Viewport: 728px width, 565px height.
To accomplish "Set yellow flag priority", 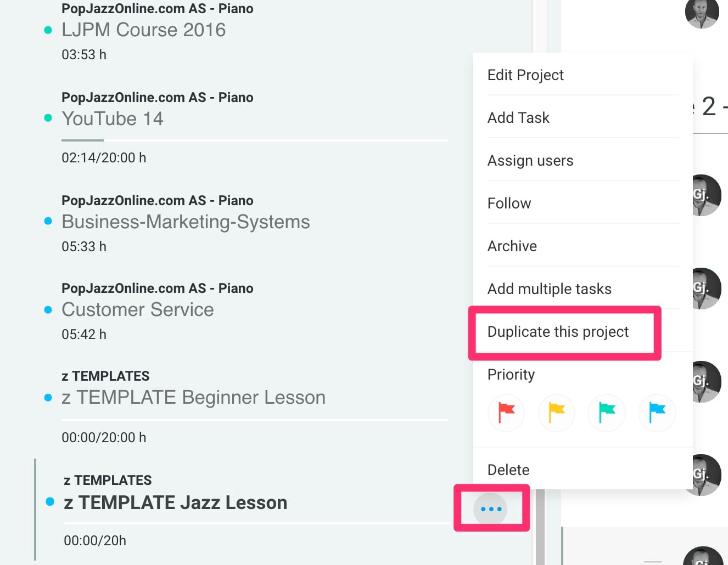I will tap(557, 413).
